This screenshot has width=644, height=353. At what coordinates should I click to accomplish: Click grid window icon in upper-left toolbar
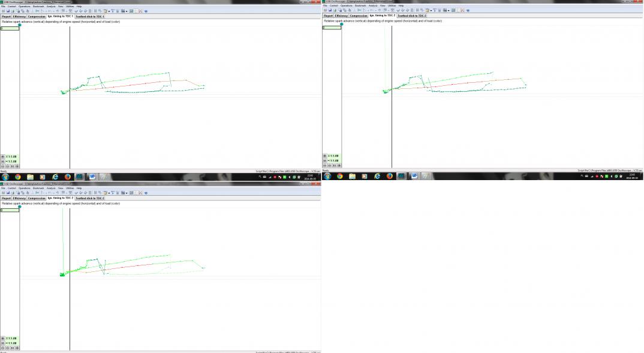[x=131, y=11]
